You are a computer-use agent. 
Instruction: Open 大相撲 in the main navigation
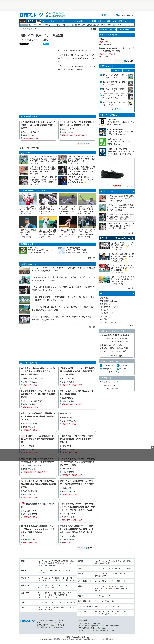click(x=80, y=21)
